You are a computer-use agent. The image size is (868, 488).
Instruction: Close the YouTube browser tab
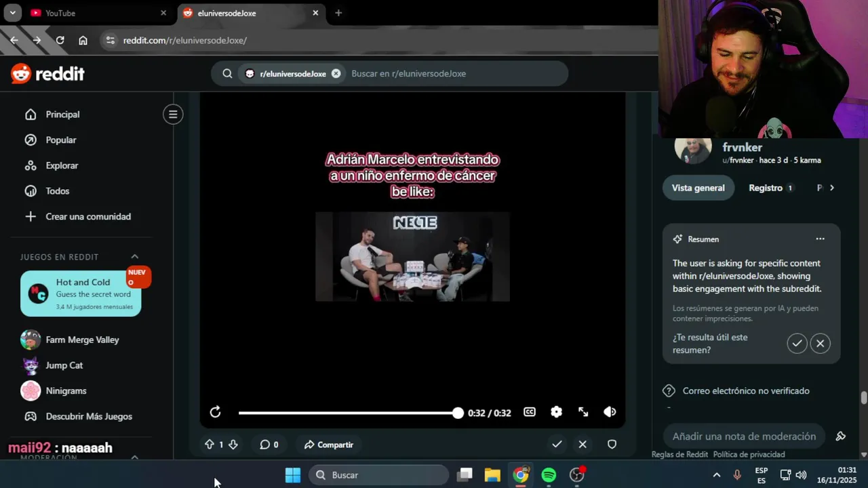(x=163, y=13)
